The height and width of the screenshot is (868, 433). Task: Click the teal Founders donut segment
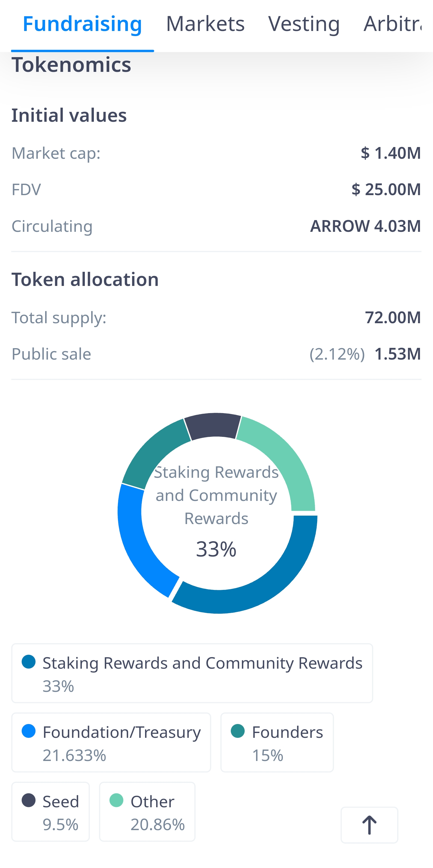(152, 452)
